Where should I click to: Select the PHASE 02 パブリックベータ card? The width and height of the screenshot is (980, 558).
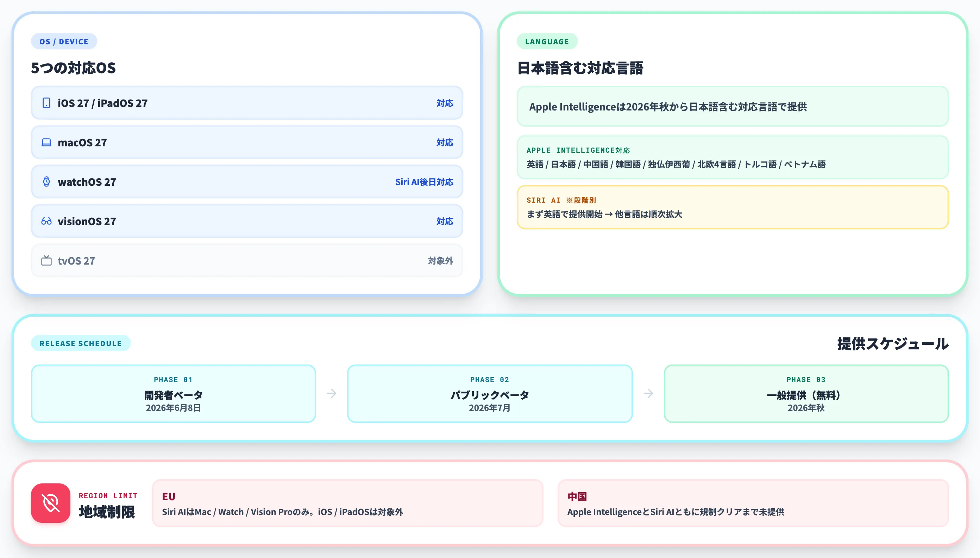(490, 394)
